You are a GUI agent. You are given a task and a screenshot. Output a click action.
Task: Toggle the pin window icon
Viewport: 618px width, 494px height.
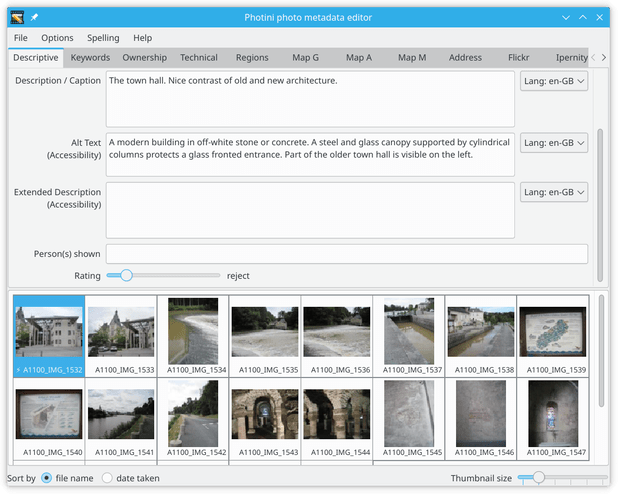pyautogui.click(x=34, y=17)
